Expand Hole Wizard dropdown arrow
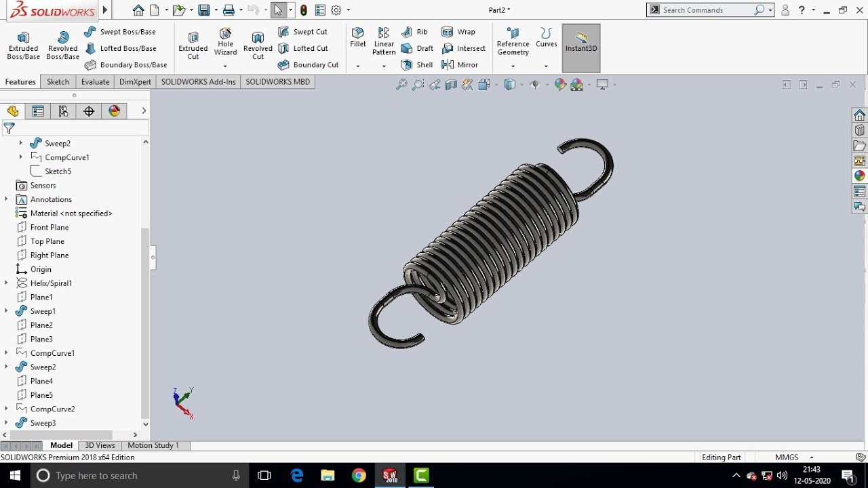868x488 pixels. coord(225,66)
